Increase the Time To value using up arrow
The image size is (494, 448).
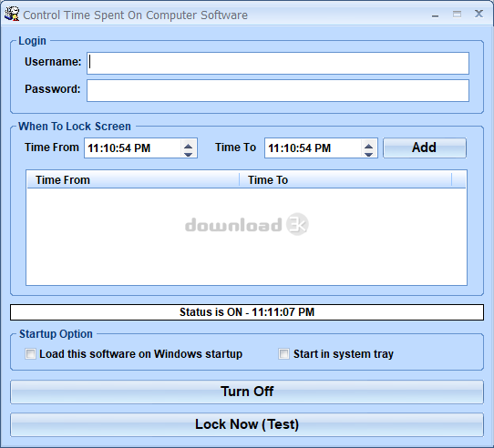click(368, 145)
